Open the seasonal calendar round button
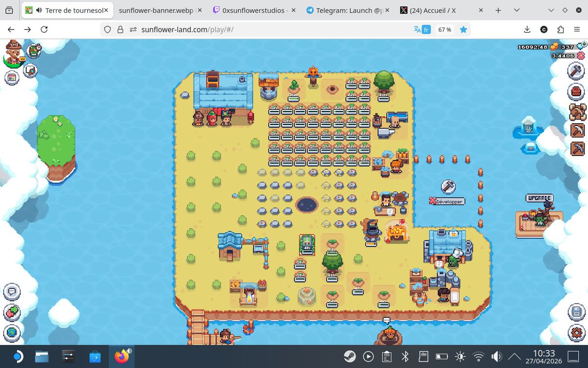588x368 pixels. [x=12, y=78]
